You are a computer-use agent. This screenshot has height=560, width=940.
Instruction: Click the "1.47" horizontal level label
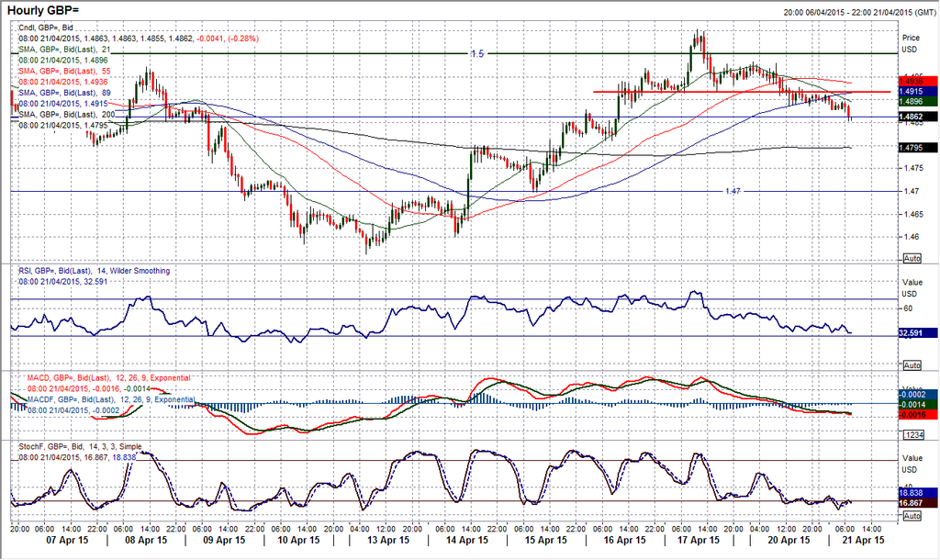click(733, 191)
